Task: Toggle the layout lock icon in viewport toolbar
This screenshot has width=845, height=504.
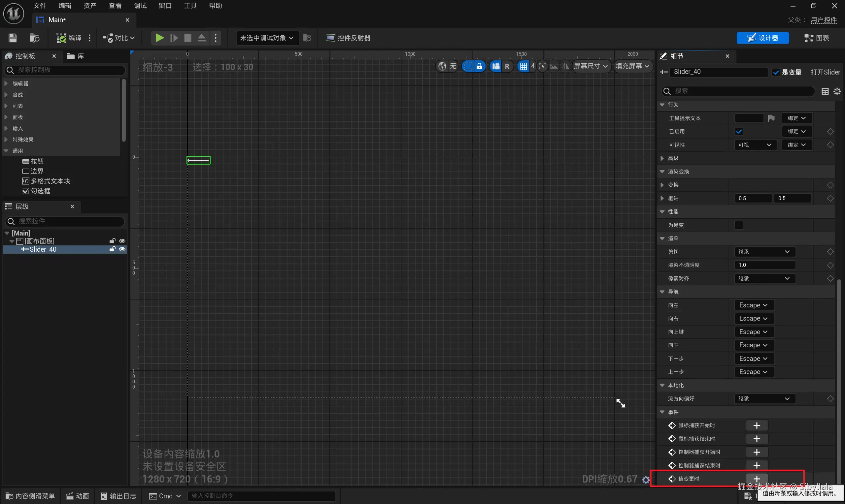Action: coord(479,66)
